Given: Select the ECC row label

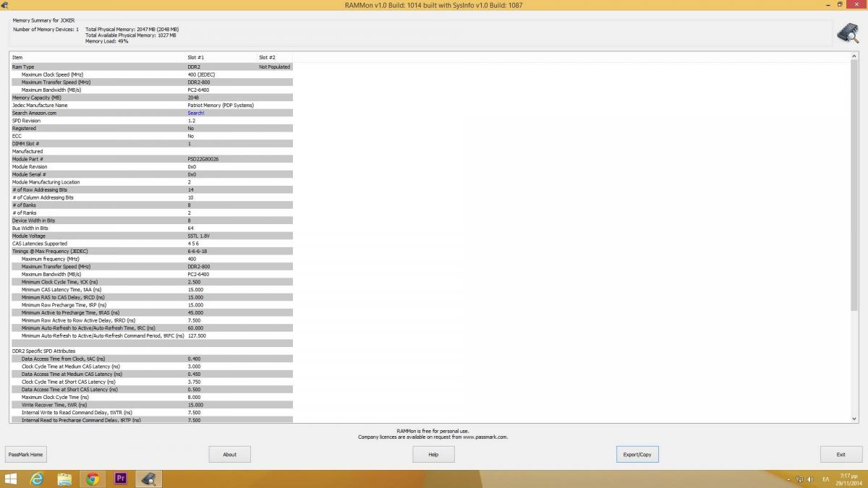Looking at the screenshot, I should tap(17, 136).
